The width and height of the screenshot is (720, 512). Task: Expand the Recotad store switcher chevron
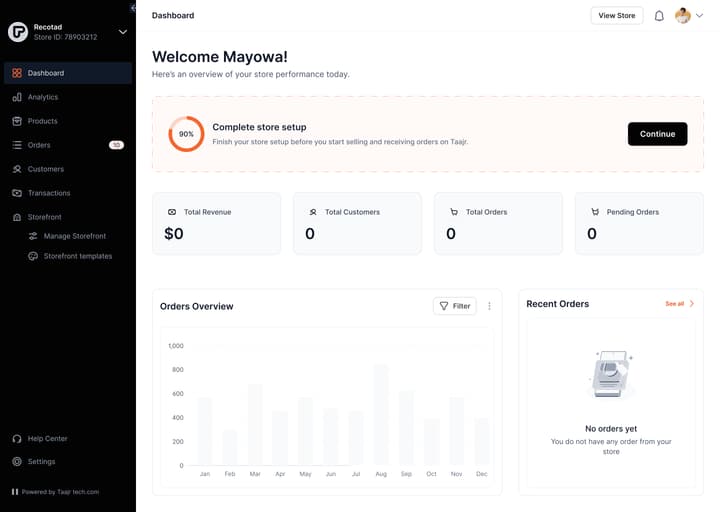coord(123,32)
